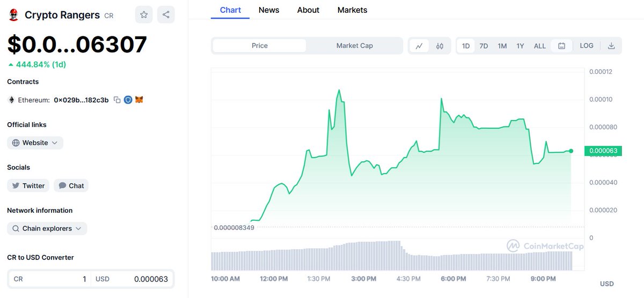Screen dimensions: 644x298
Task: Set chart range to 1D
Action: coord(466,46)
